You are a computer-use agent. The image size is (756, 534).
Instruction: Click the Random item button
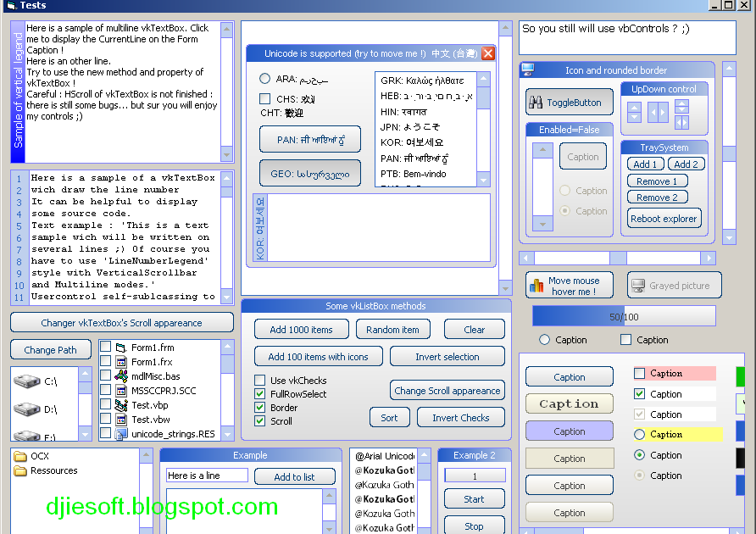pos(393,330)
